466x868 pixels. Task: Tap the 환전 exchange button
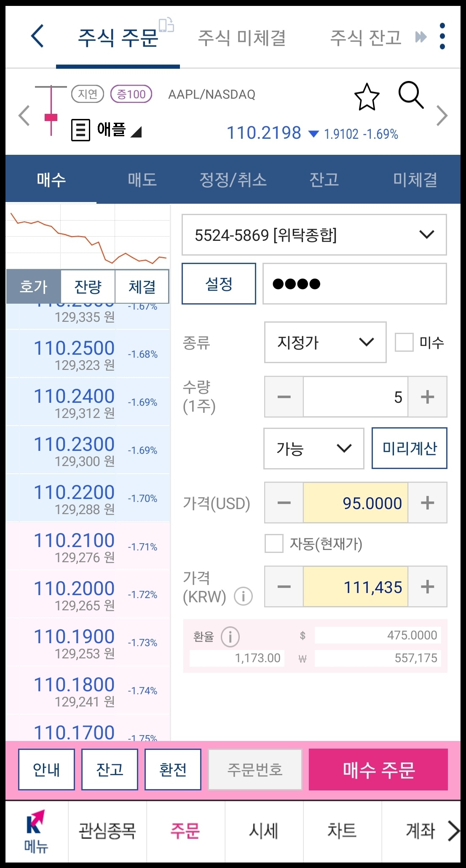pyautogui.click(x=173, y=770)
